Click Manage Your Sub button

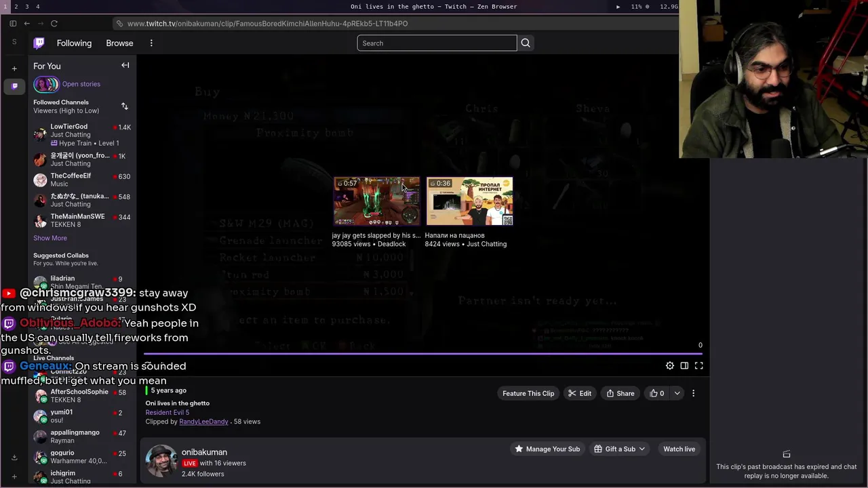pyautogui.click(x=547, y=449)
